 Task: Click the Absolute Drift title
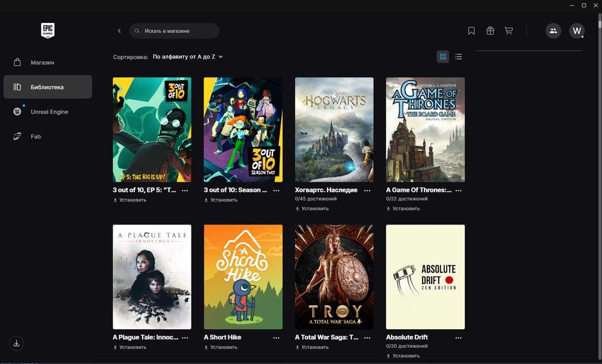coord(407,337)
